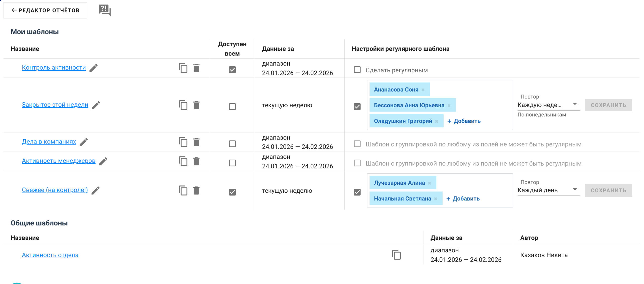
Task: Rename template Контроль активности via pencil icon
Action: [93, 68]
